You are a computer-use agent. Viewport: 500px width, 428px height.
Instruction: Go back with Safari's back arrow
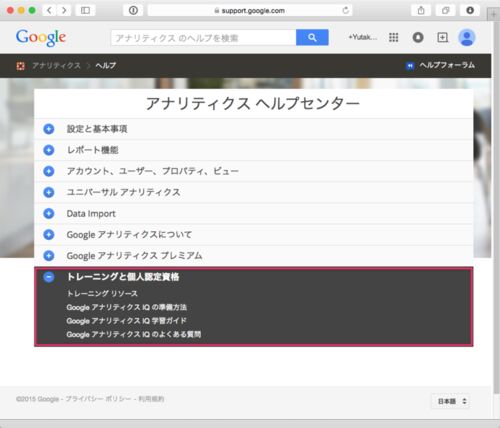tap(49, 10)
